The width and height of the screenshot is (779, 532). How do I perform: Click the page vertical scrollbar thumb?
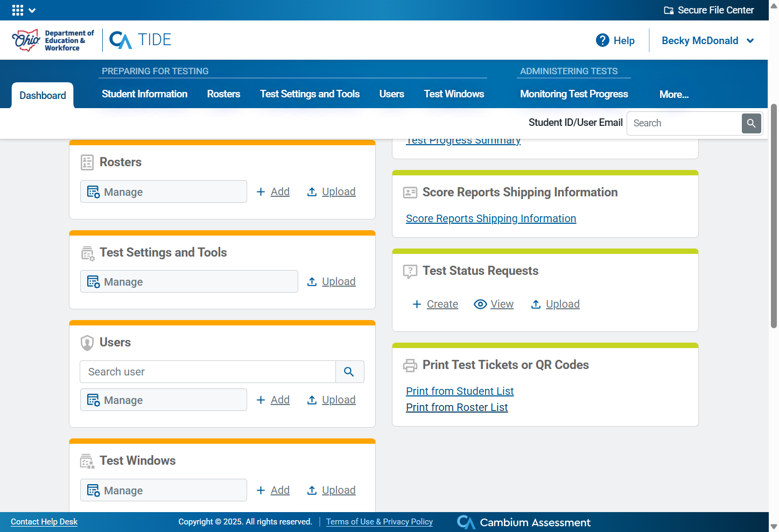(x=774, y=215)
